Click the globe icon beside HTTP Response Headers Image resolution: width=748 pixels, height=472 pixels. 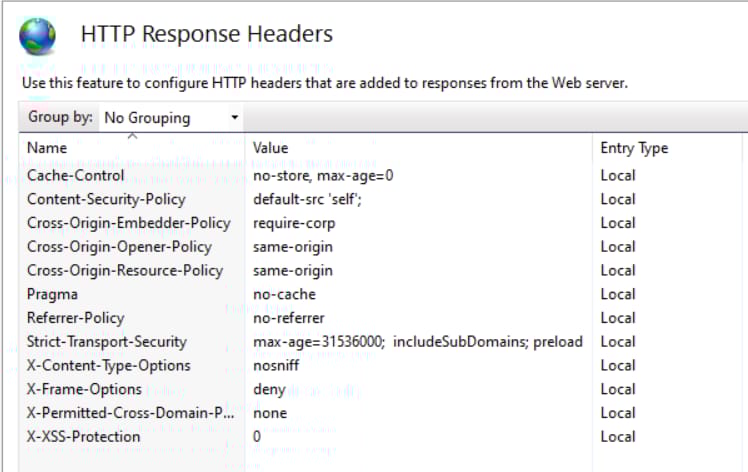(37, 36)
